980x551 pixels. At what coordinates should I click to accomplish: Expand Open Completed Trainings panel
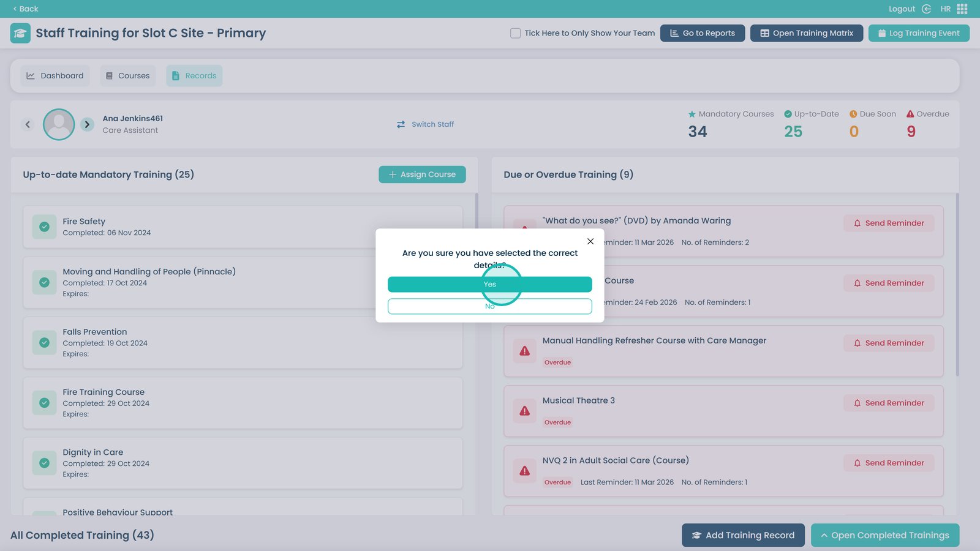click(884, 535)
